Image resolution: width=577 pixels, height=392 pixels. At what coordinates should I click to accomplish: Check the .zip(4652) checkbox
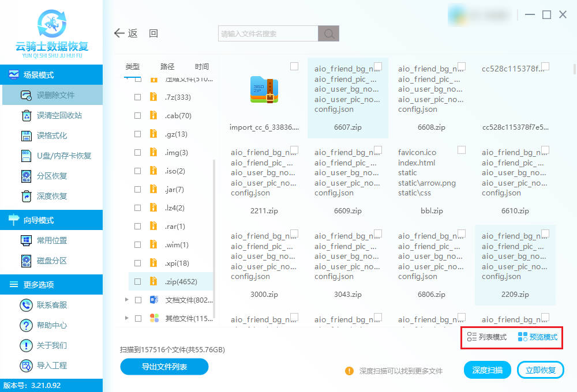138,282
